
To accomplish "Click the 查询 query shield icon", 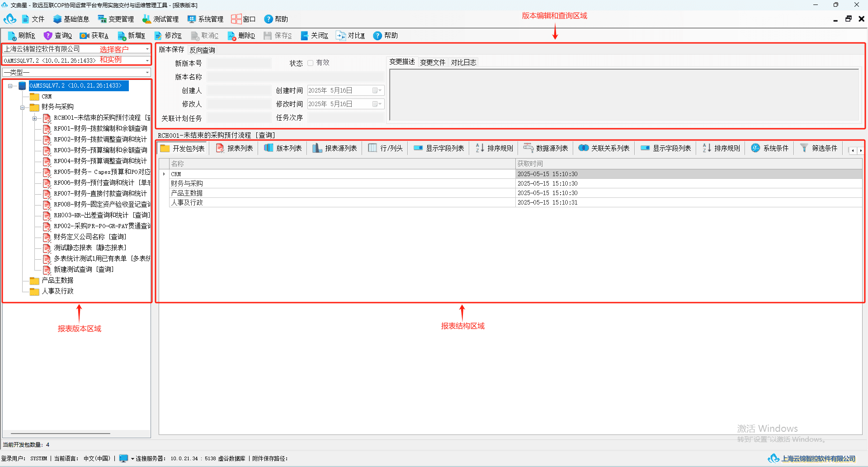I will 48,36.
